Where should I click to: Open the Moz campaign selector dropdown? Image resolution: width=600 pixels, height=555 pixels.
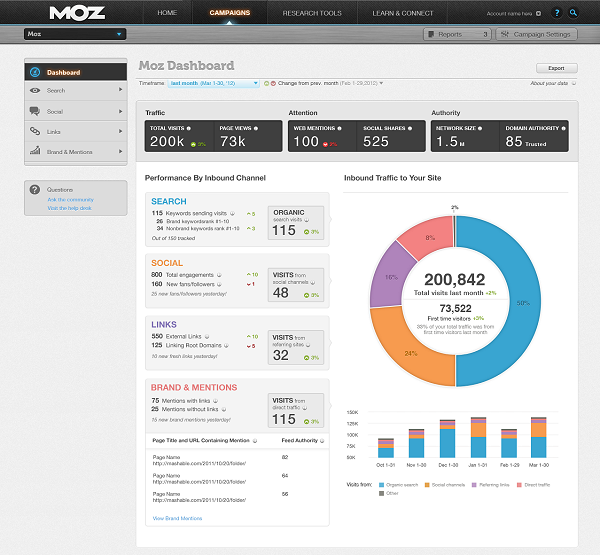point(75,34)
